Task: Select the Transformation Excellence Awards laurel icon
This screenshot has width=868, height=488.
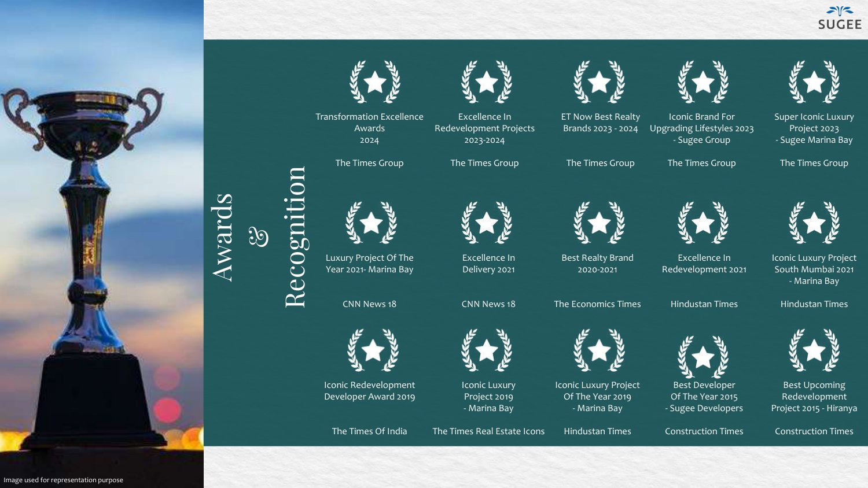Action: coord(375,82)
